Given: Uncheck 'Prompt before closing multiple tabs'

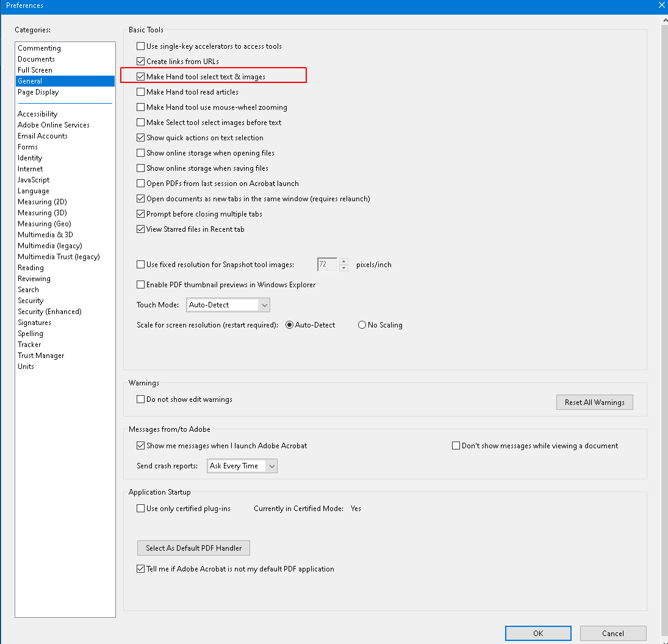Looking at the screenshot, I should (141, 213).
